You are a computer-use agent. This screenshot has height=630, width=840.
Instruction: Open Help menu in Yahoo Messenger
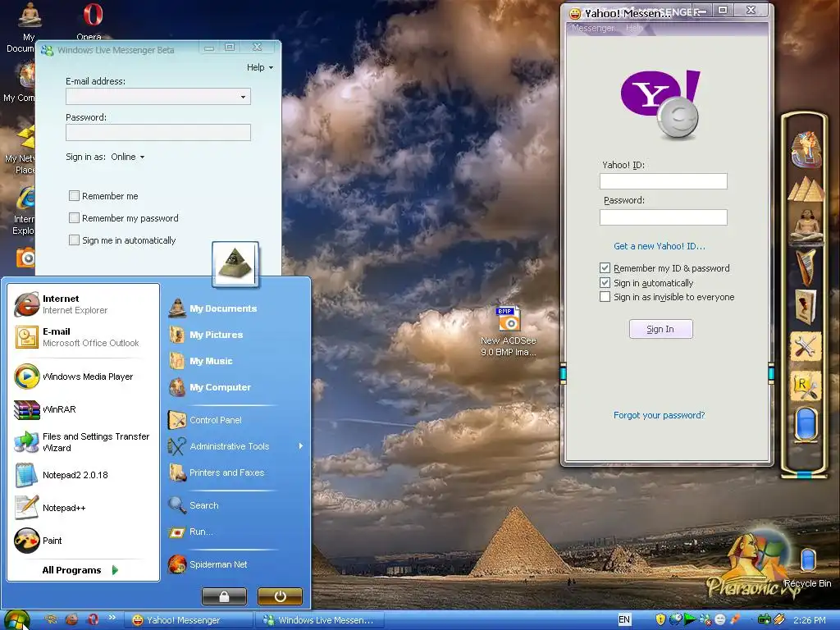[634, 28]
